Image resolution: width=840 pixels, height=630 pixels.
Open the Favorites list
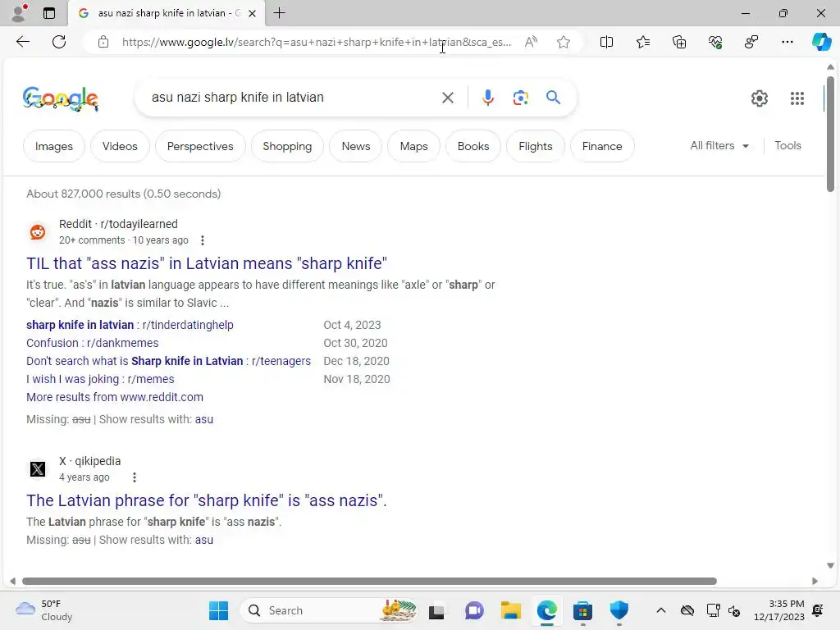[643, 42]
